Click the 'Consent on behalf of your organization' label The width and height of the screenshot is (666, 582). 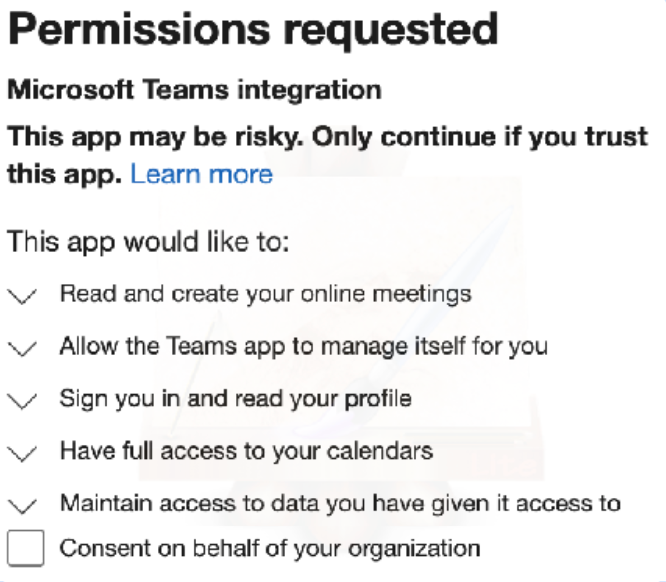point(270,548)
